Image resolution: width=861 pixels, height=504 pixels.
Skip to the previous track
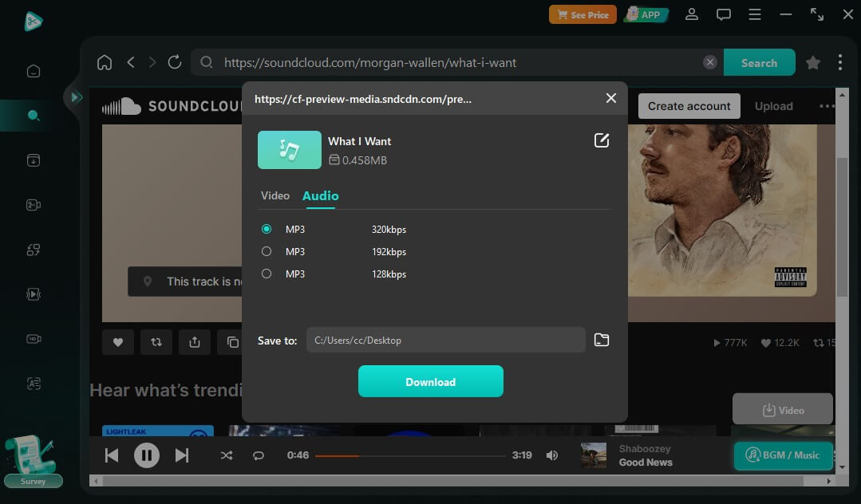pyautogui.click(x=112, y=455)
